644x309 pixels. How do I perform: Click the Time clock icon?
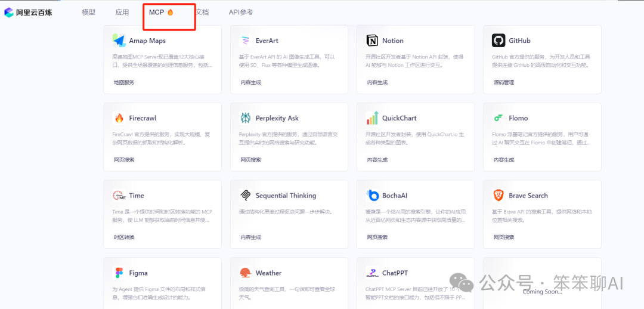[119, 196]
